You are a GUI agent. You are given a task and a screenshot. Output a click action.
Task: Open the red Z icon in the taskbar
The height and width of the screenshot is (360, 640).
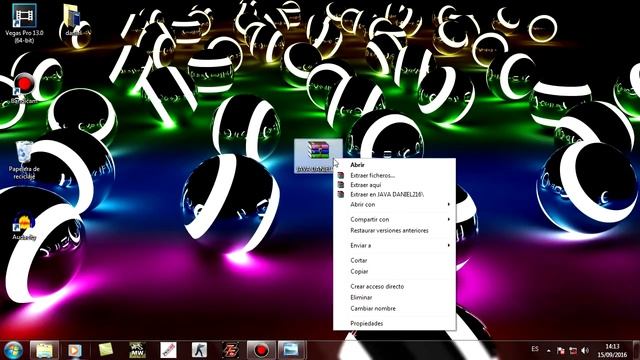[230, 350]
